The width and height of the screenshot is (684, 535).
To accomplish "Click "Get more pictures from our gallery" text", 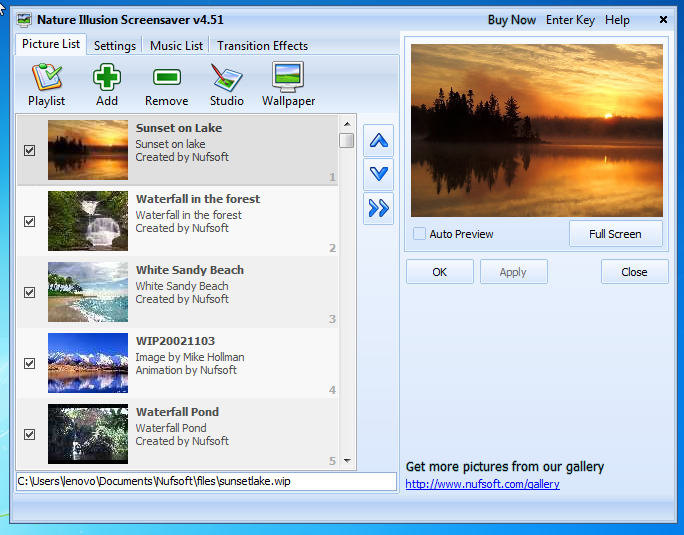I will click(505, 467).
